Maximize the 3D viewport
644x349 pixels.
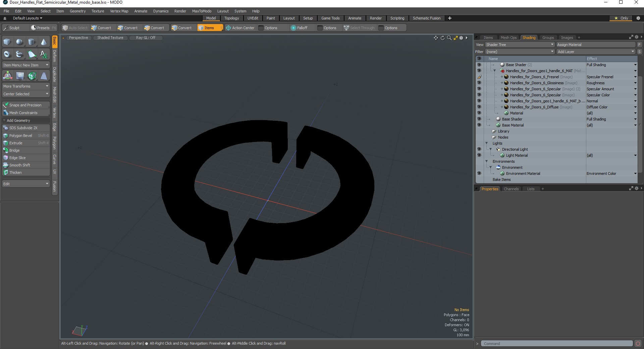tap(455, 38)
